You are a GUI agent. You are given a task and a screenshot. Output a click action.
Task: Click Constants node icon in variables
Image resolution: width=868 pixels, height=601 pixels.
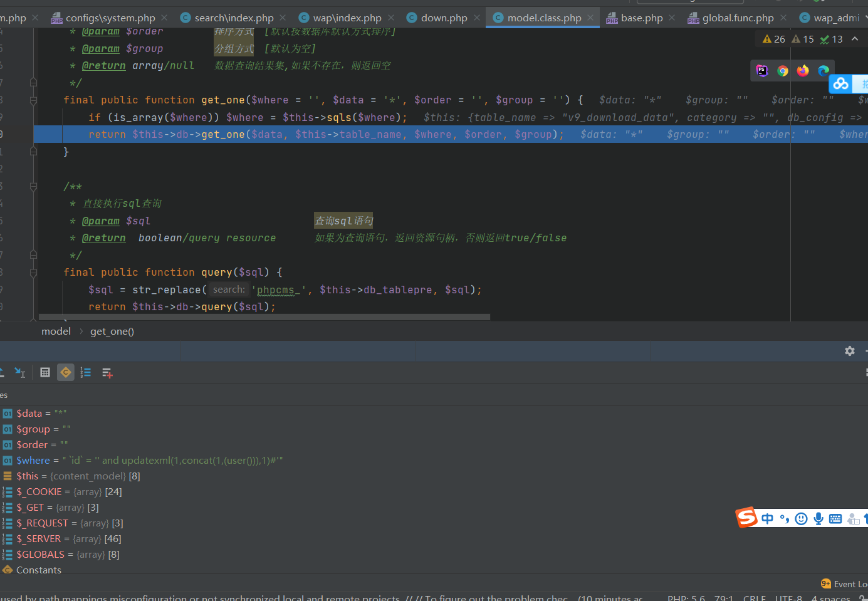coord(8,570)
